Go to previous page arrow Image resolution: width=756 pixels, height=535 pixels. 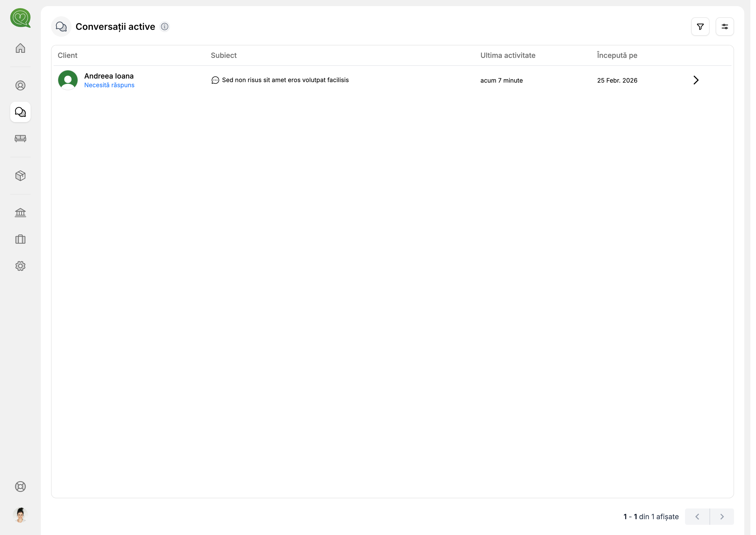697,517
